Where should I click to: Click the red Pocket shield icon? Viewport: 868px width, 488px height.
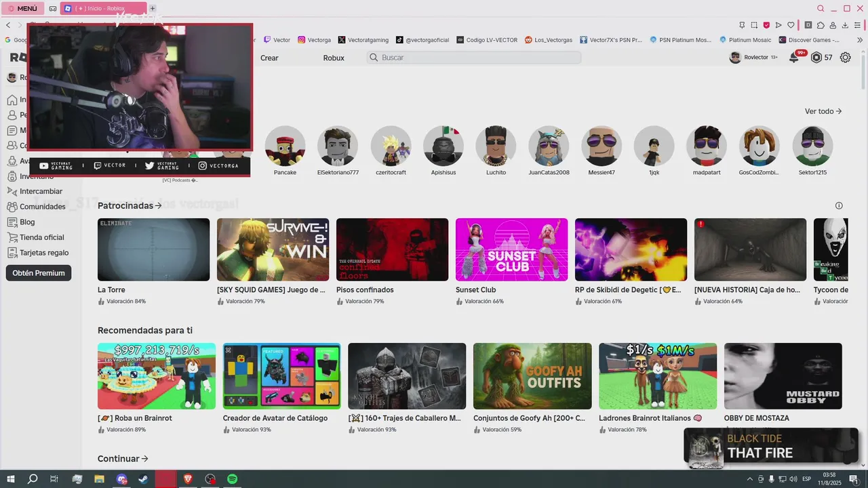coord(766,25)
